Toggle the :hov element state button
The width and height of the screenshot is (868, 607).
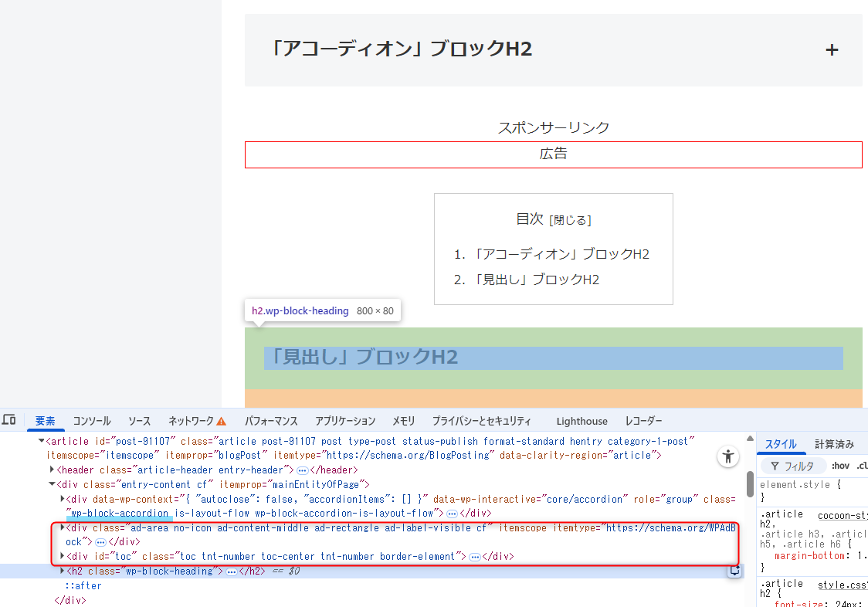(x=840, y=466)
